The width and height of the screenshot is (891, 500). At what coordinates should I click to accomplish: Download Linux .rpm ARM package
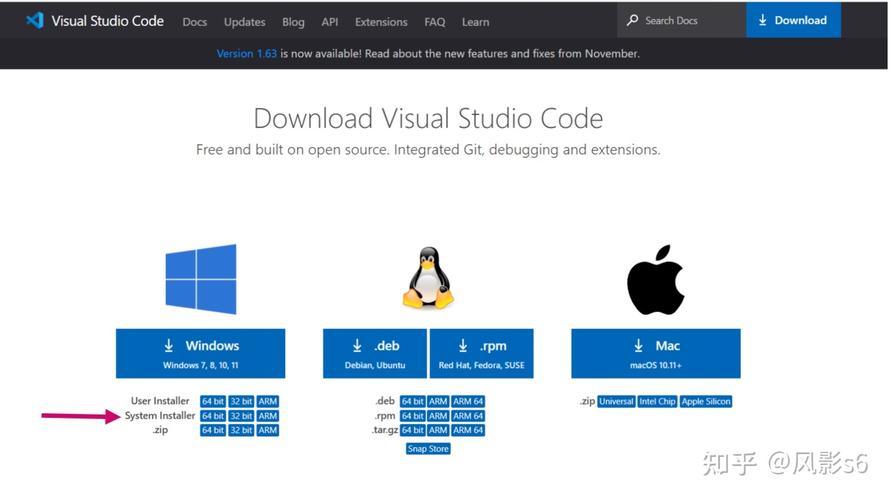(x=438, y=416)
